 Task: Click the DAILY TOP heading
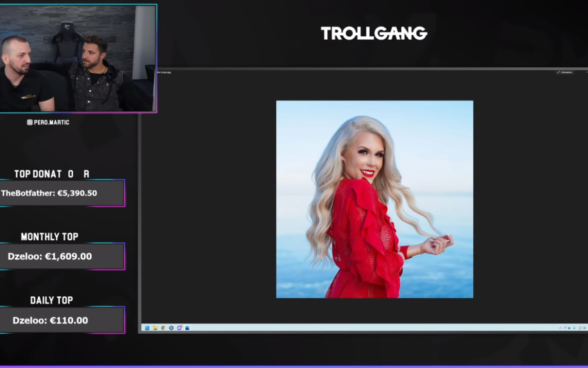click(x=51, y=300)
